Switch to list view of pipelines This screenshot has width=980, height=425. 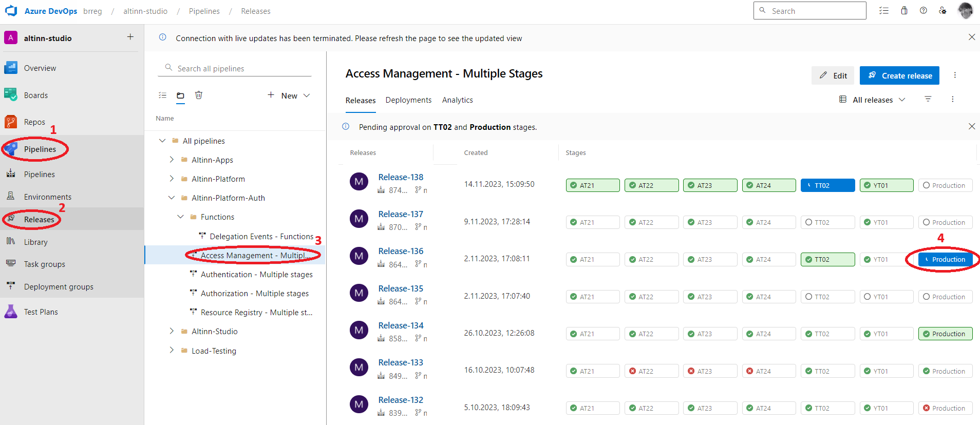[163, 95]
